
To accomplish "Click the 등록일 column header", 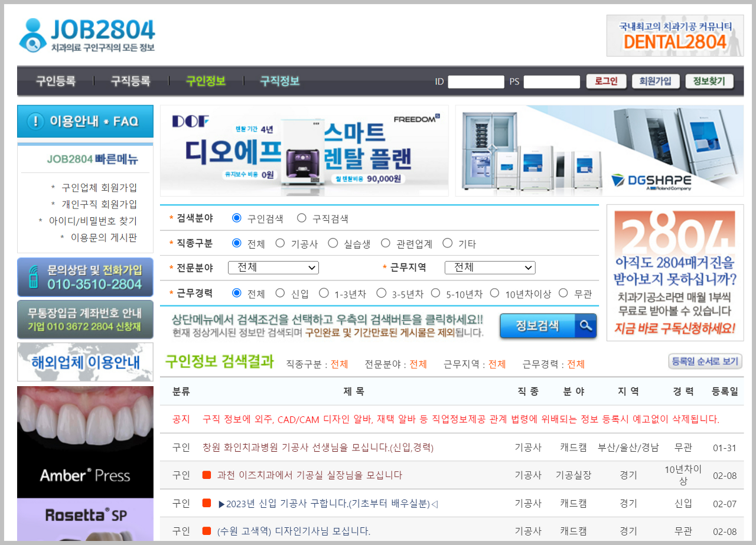I will [725, 391].
